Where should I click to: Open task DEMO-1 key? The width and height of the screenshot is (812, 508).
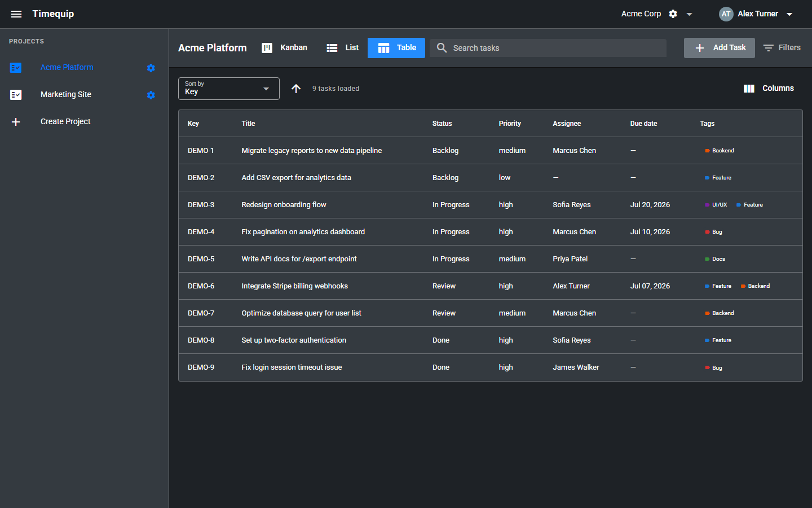click(201, 151)
